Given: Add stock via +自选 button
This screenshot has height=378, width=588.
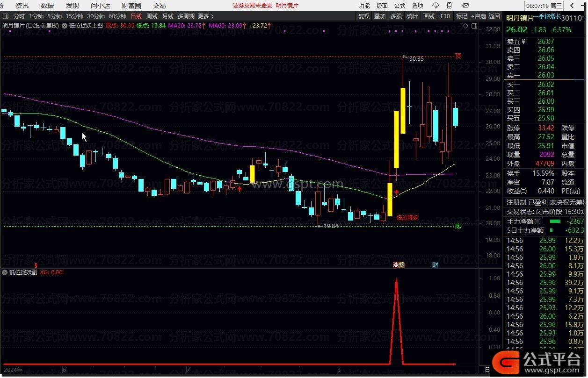Looking at the screenshot, I should pyautogui.click(x=478, y=16).
